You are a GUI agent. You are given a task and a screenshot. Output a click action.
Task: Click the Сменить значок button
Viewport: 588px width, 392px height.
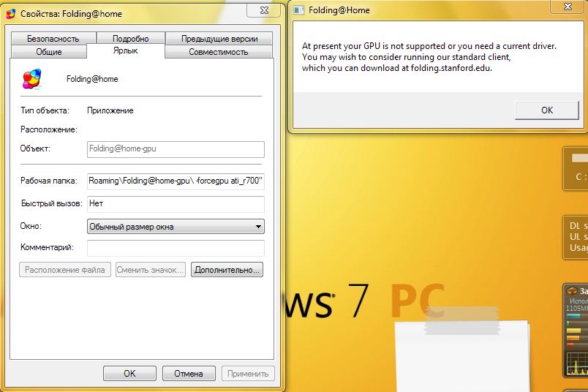click(x=151, y=270)
